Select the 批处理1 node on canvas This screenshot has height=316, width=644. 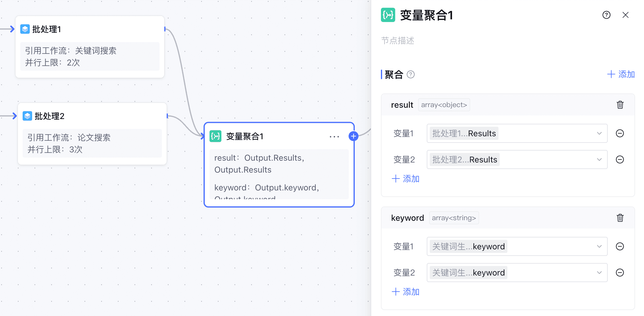tap(89, 29)
